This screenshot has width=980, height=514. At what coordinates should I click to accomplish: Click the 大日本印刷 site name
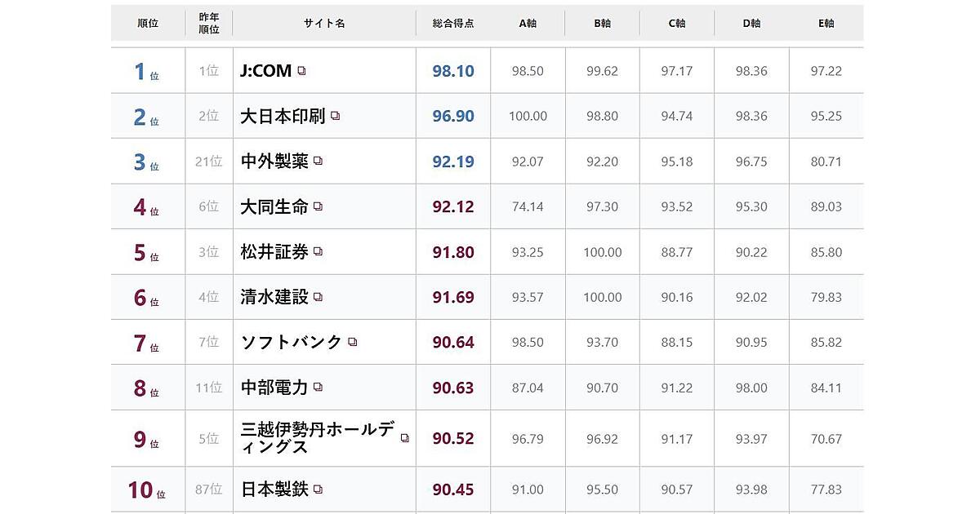(283, 117)
